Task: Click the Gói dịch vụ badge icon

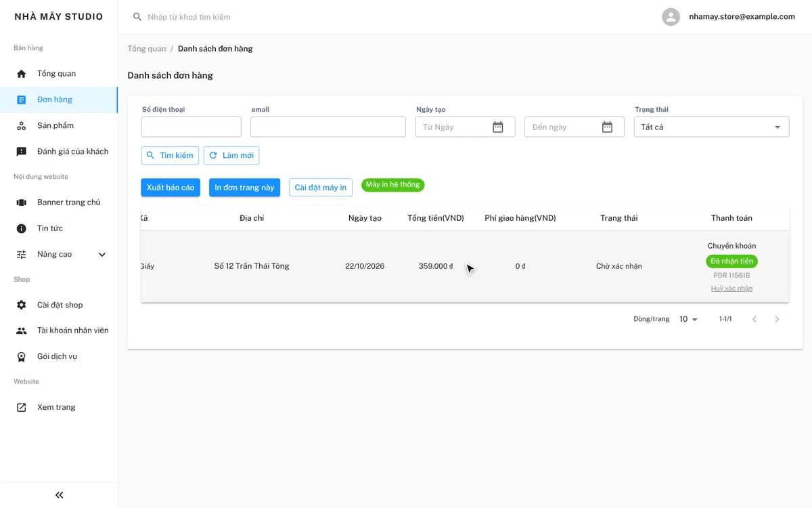Action: pyautogui.click(x=22, y=357)
